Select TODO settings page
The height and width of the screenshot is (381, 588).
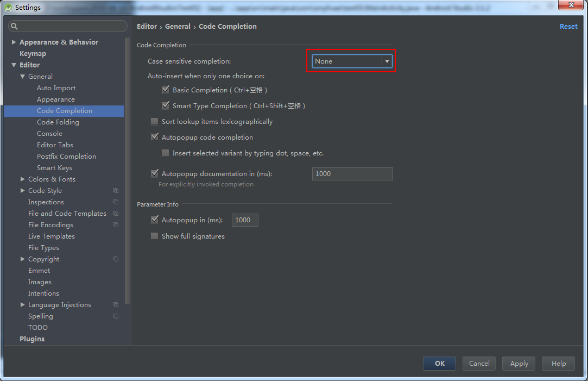click(38, 328)
